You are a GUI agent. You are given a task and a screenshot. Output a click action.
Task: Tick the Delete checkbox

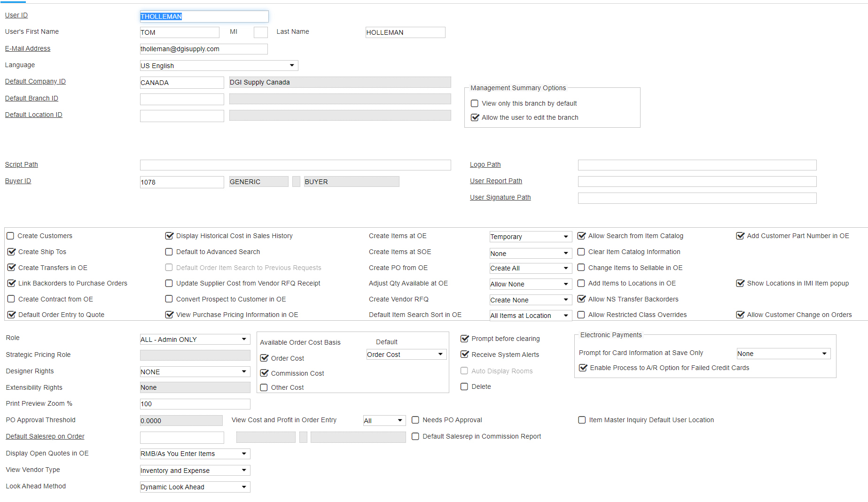click(x=464, y=386)
